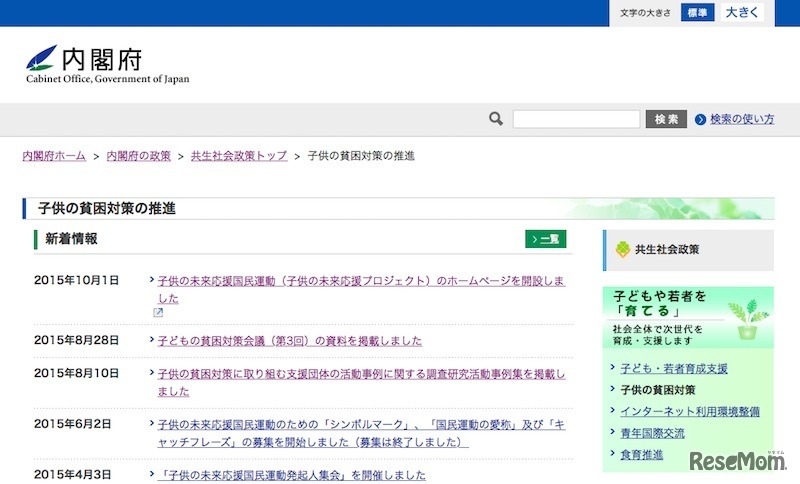Click the Cabinet Office 内閣府 logo
Viewport: 800px width, 484px height.
(108, 64)
